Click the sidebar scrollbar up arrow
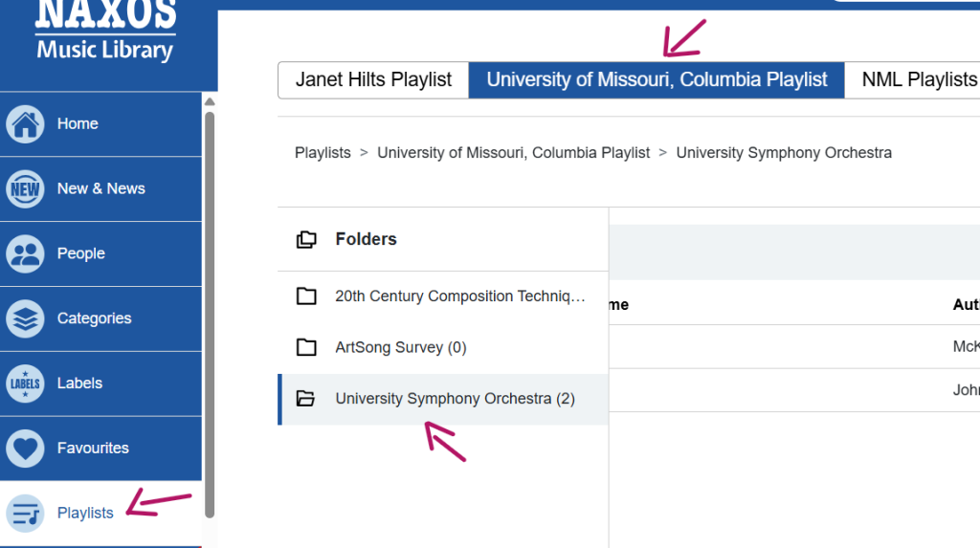Viewport: 980px width, 548px height. (210, 102)
